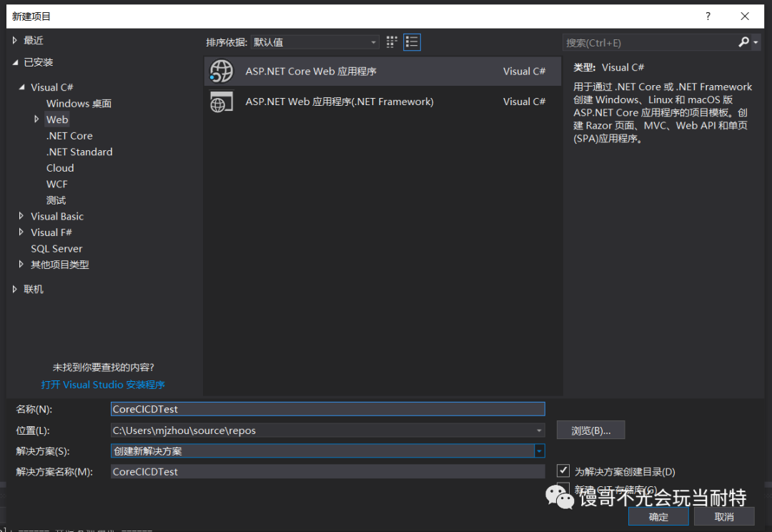Focus the 名称 field containing CoreCICDTest
This screenshot has width=772, height=532.
328,409
